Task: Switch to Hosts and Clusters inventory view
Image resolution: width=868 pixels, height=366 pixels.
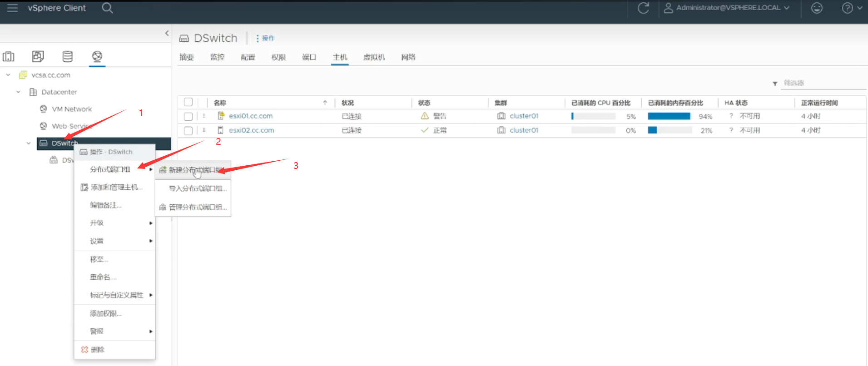Action: 9,56
